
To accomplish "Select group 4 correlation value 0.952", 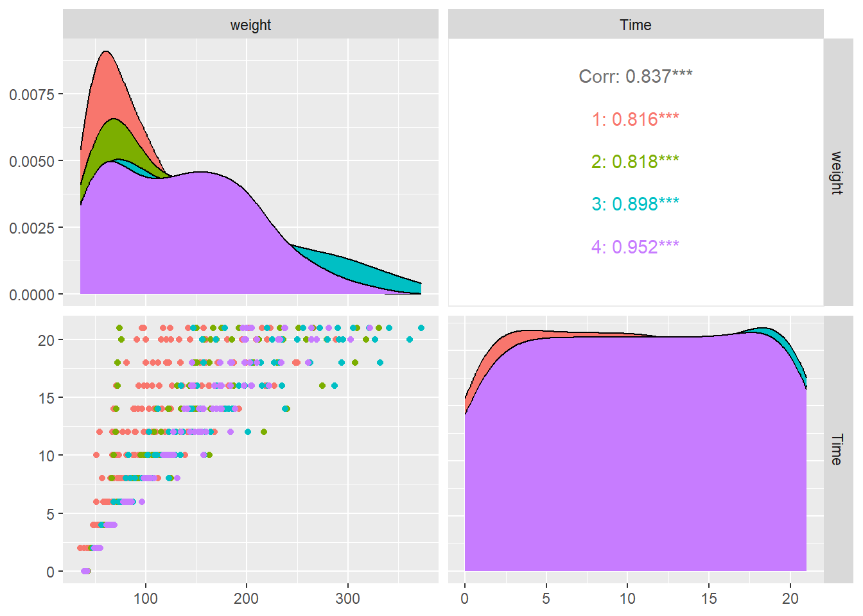I will tap(635, 247).
